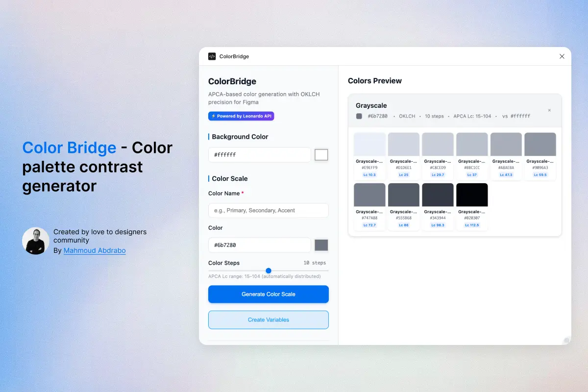Click the Color hex input showing #6b7280
This screenshot has width=588, height=392.
[259, 245]
